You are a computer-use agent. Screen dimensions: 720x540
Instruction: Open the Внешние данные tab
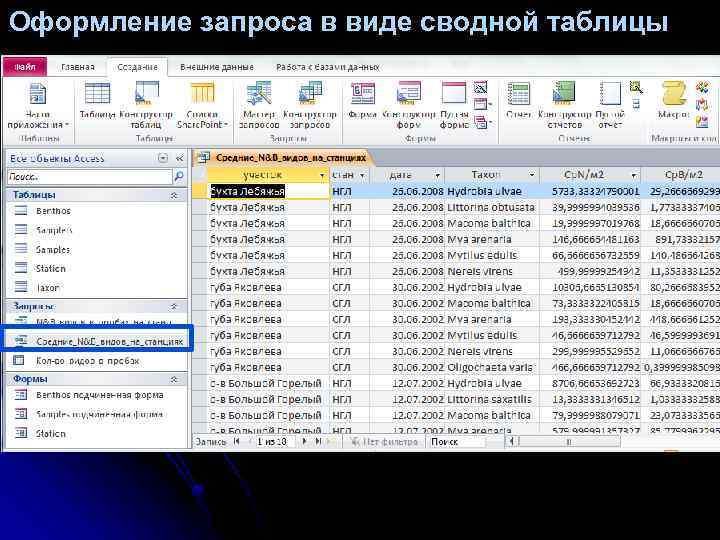tap(217, 67)
